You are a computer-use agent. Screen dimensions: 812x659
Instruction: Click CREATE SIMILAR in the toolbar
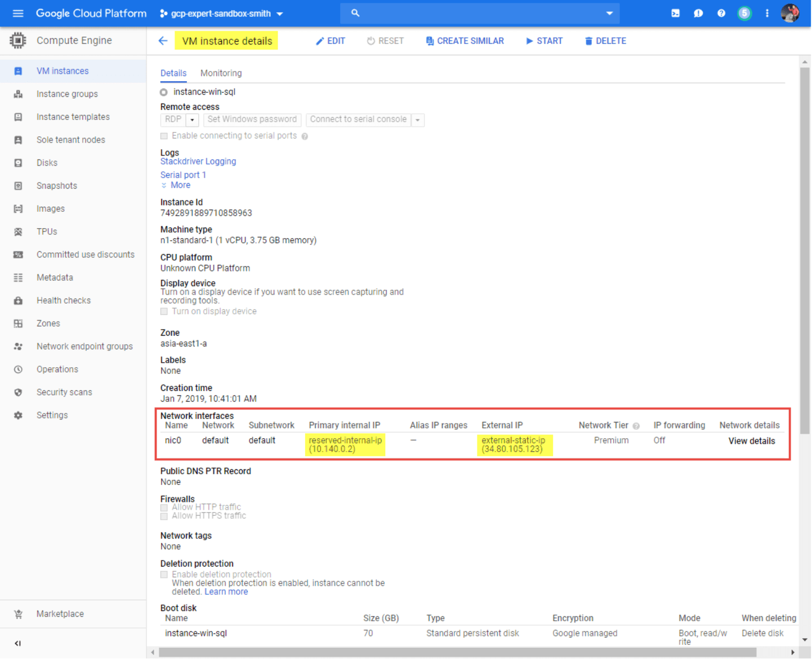pyautogui.click(x=465, y=41)
